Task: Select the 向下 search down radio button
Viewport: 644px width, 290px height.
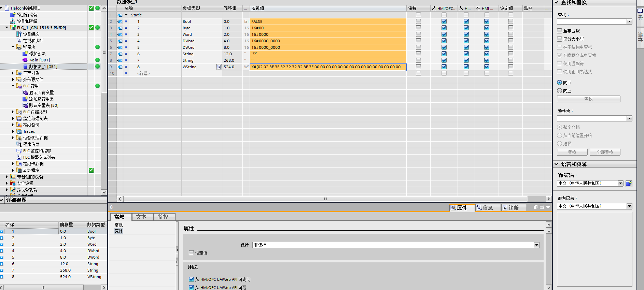Action: point(559,83)
